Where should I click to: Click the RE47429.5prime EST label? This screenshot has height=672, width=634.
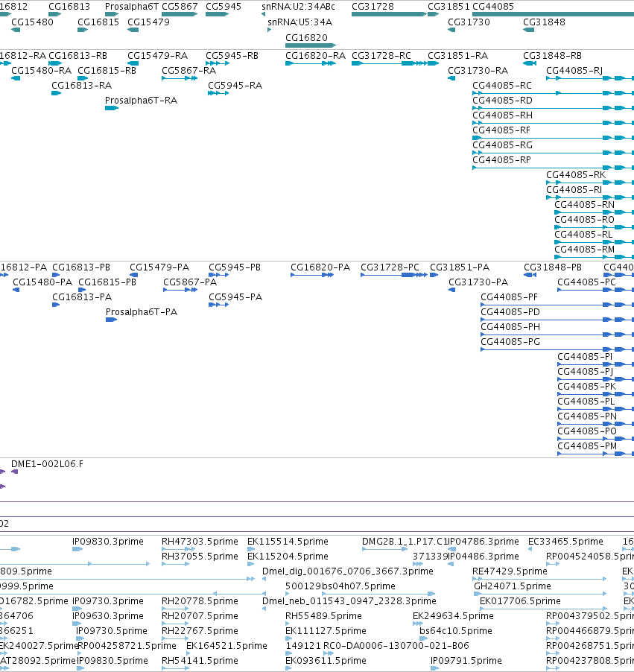click(510, 571)
